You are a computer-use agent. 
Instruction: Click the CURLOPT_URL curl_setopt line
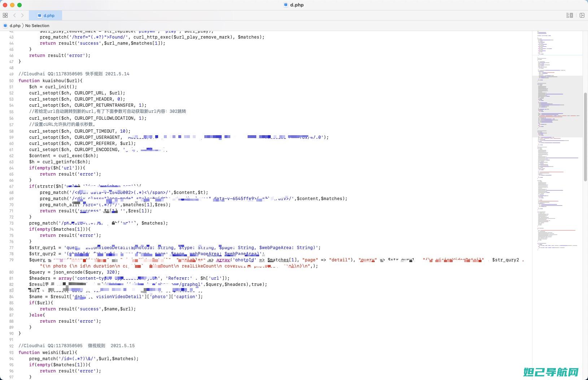77,93
